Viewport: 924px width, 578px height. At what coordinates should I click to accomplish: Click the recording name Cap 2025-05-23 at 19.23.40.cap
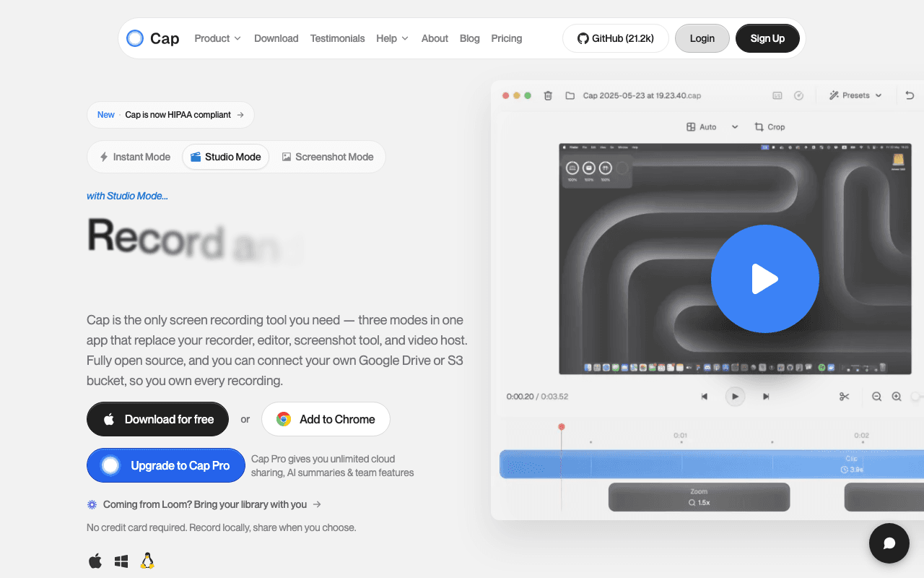(642, 95)
